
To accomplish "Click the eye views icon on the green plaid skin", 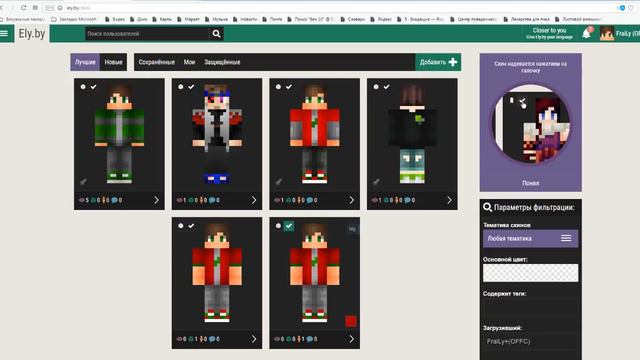I will click(x=82, y=200).
